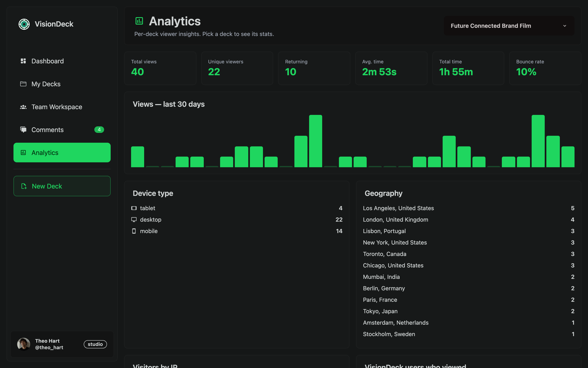Click New York, United States row
Viewport: 588px width, 368px height.
pos(468,242)
